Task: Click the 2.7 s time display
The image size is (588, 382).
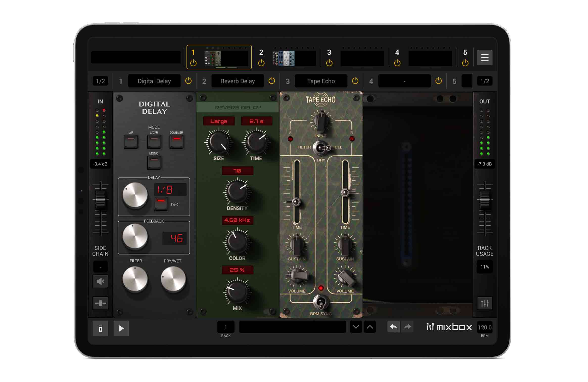Action: point(256,121)
